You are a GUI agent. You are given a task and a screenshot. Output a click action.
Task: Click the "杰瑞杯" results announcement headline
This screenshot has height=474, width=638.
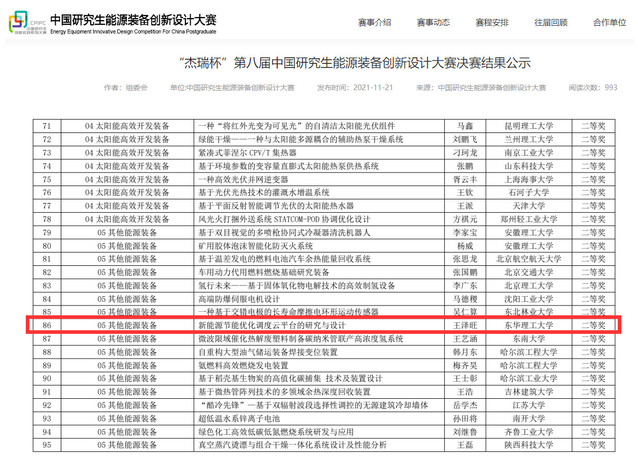[x=319, y=64]
